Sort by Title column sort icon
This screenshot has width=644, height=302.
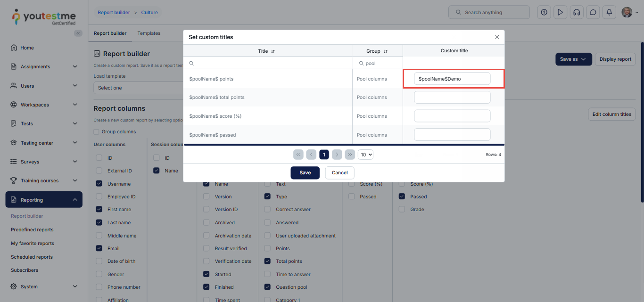click(273, 51)
